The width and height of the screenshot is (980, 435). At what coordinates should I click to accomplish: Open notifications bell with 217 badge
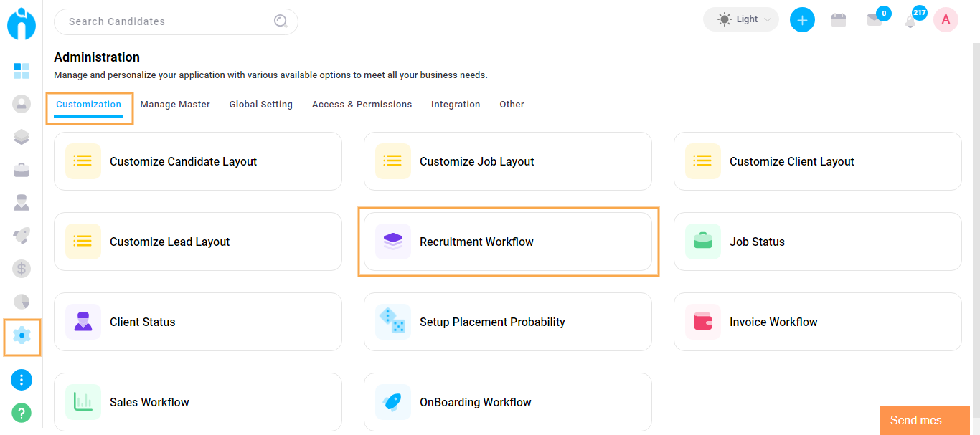pos(911,20)
